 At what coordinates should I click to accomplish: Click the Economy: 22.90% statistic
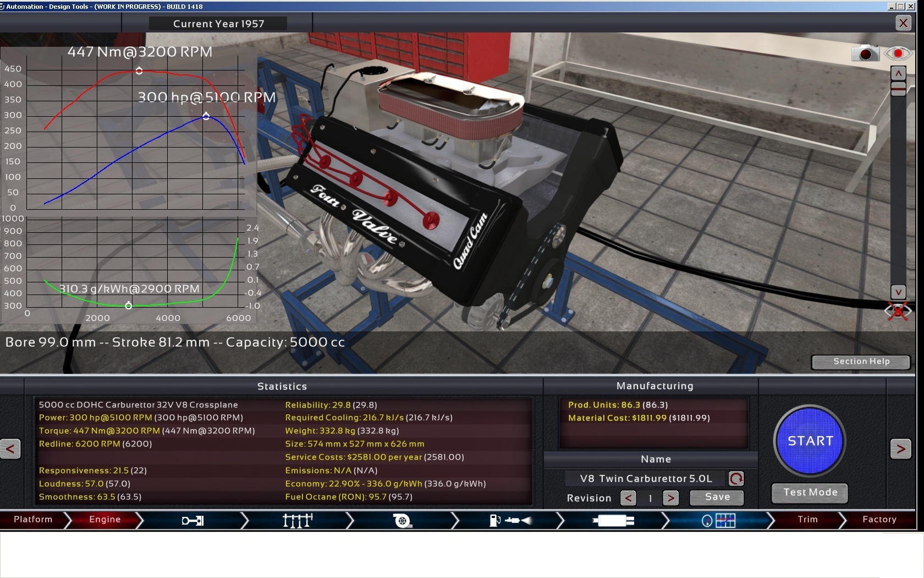(385, 484)
